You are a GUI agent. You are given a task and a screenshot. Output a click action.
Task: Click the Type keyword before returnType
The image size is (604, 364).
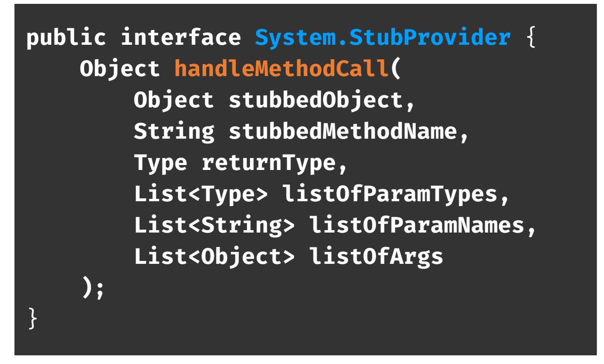160,163
